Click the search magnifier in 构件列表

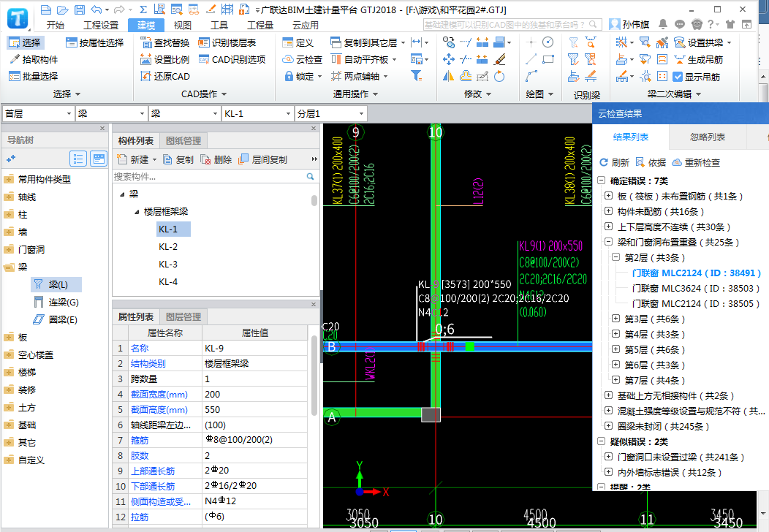click(311, 176)
